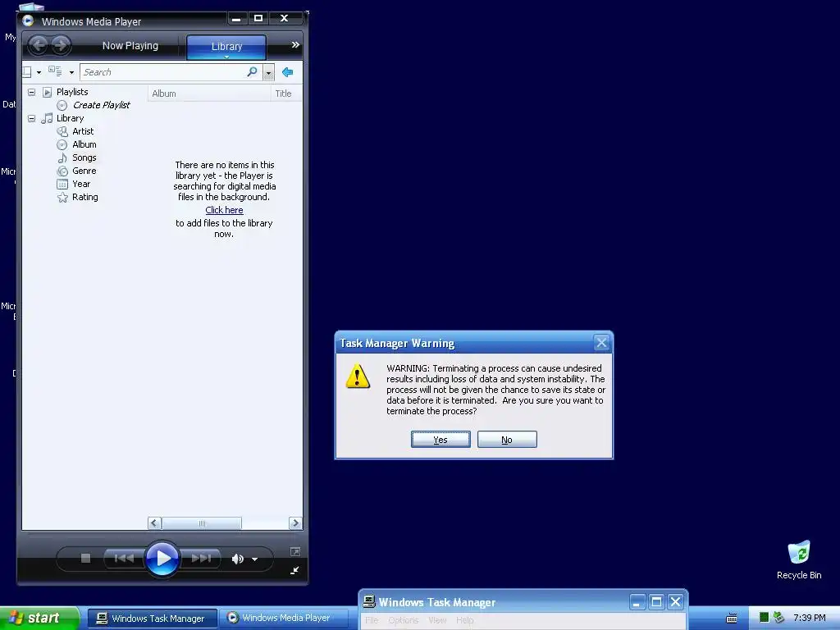Open Help menu in Task Manager
Image resolution: width=840 pixels, height=630 pixels.
point(465,620)
